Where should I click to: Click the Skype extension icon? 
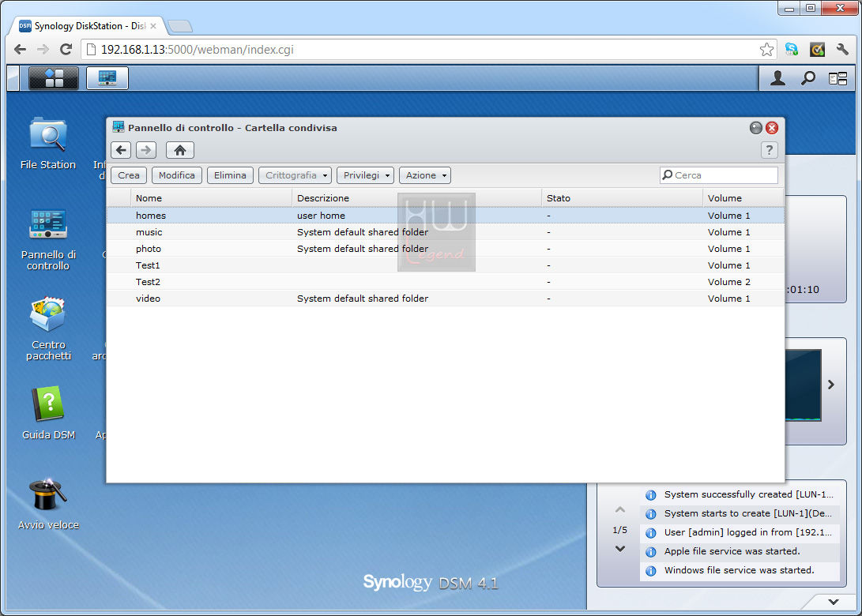792,50
